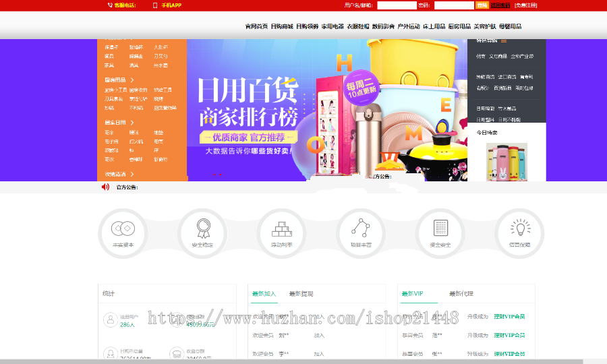Click the orange list icon beside 特色导购
Image resolution: width=607 pixels, height=364 pixels.
[x=504, y=40]
